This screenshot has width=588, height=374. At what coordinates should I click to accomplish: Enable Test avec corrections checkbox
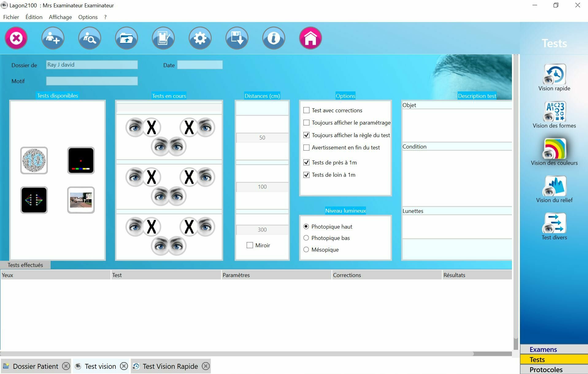tap(306, 110)
